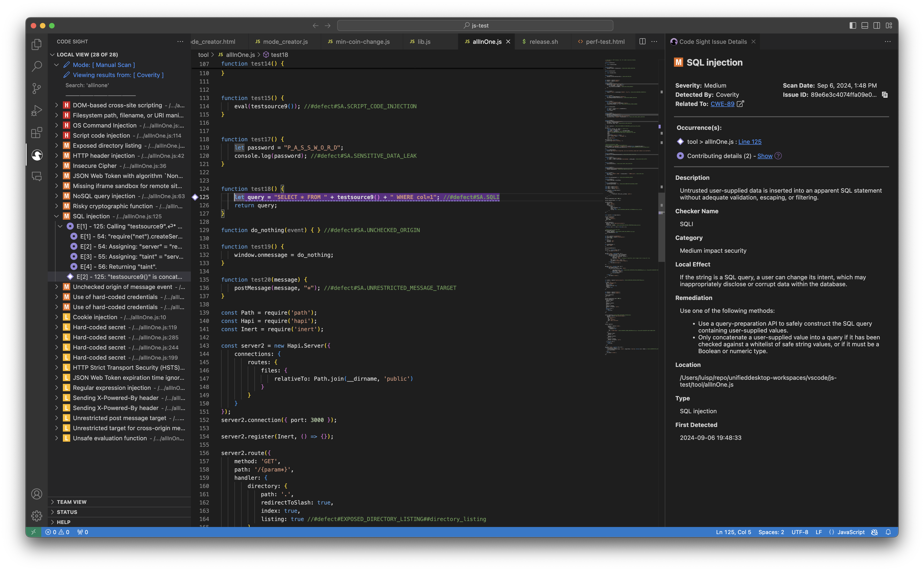Navigate back with the arrow button
Image resolution: width=924 pixels, height=571 pixels.
click(315, 26)
